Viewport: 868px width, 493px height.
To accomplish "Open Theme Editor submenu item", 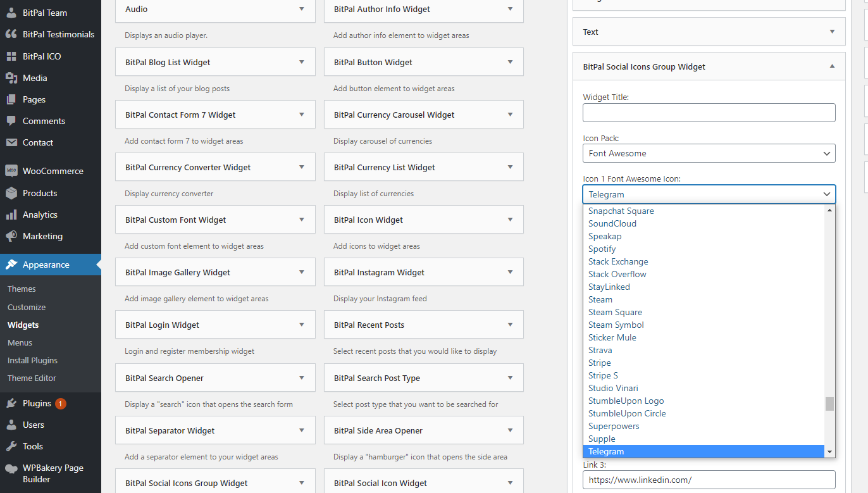I will [32, 378].
